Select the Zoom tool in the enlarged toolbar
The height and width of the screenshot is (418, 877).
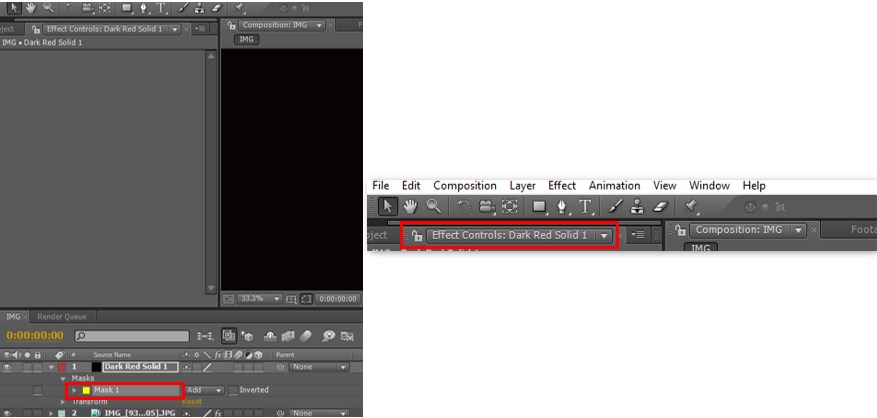coord(434,206)
